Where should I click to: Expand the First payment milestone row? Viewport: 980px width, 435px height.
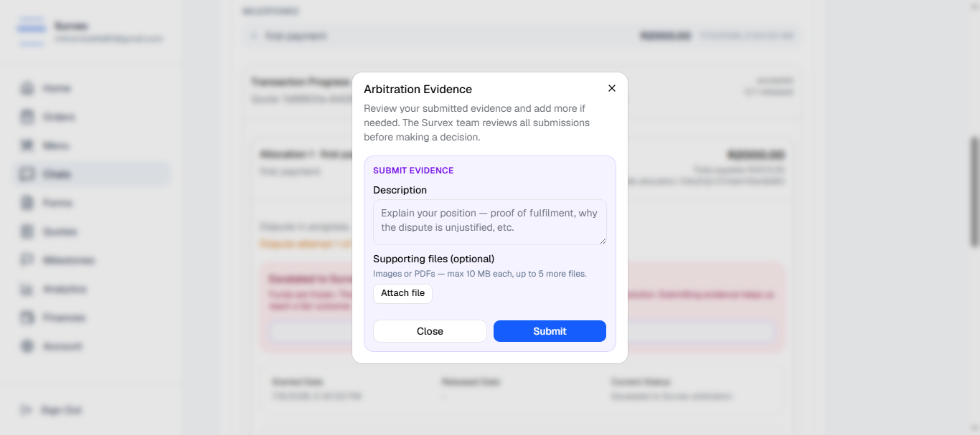click(x=522, y=36)
